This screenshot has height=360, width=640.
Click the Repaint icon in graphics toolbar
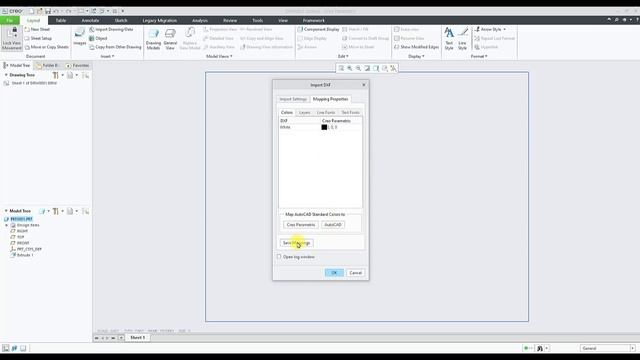click(x=367, y=68)
